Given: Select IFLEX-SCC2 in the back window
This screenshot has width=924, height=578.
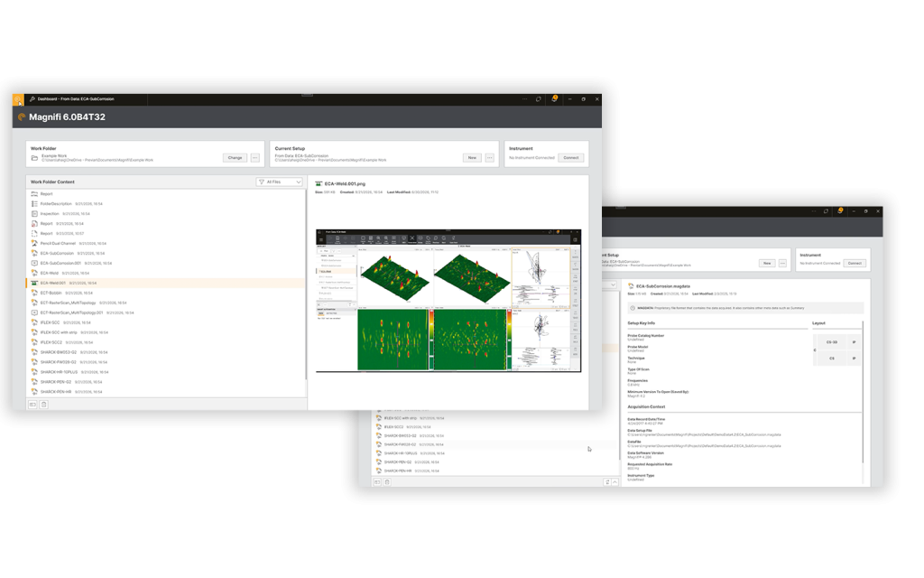Looking at the screenshot, I should pyautogui.click(x=495, y=427).
